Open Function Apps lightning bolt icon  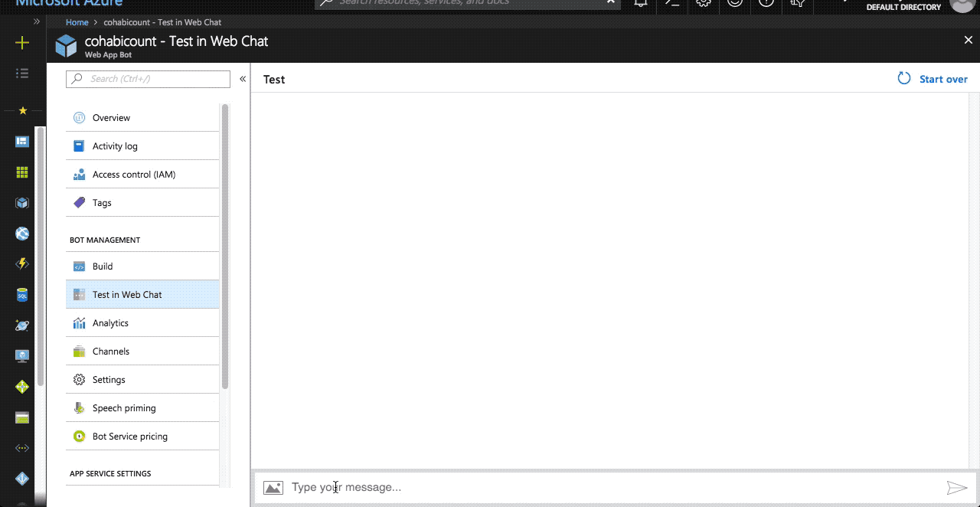pos(22,264)
